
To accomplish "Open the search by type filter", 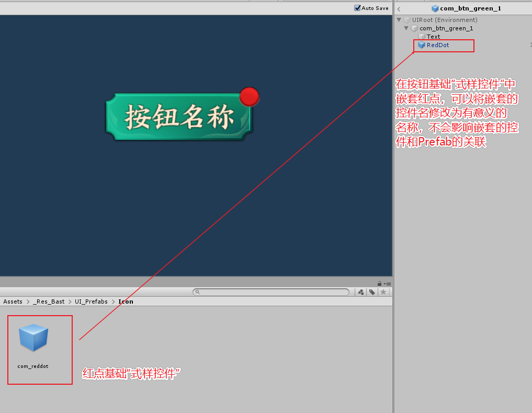I will [360, 292].
